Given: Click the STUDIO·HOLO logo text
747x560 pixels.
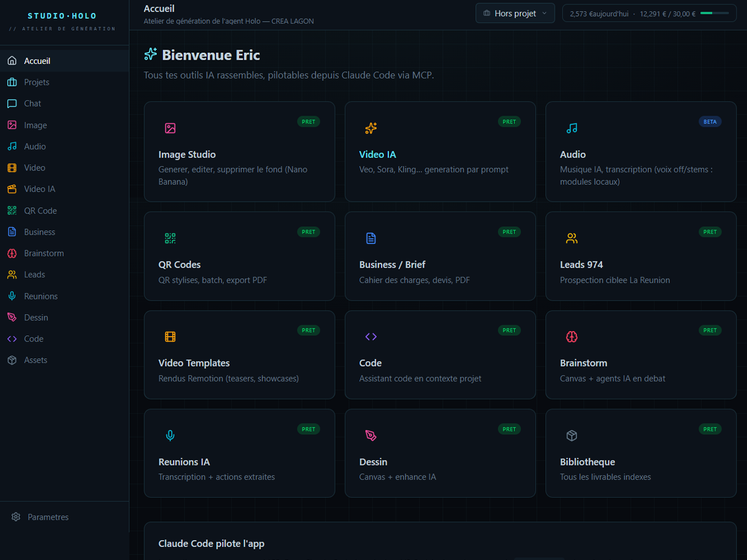Looking at the screenshot, I should point(62,16).
